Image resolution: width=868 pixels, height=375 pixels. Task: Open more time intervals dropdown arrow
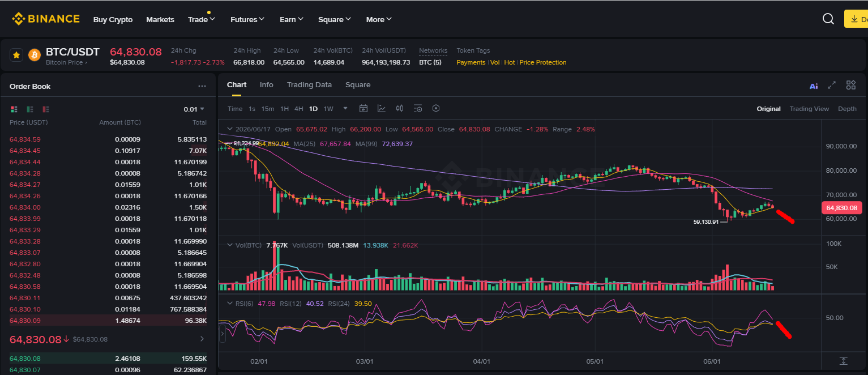pyautogui.click(x=345, y=108)
